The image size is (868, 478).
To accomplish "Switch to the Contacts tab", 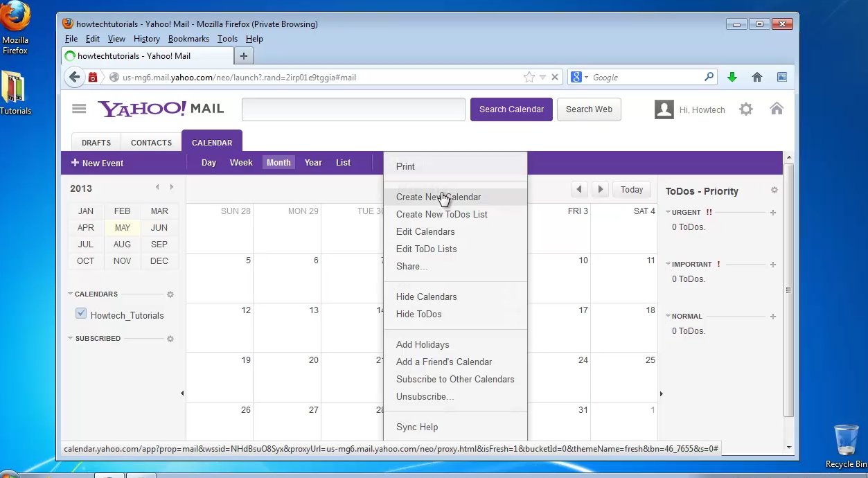I will 151,142.
